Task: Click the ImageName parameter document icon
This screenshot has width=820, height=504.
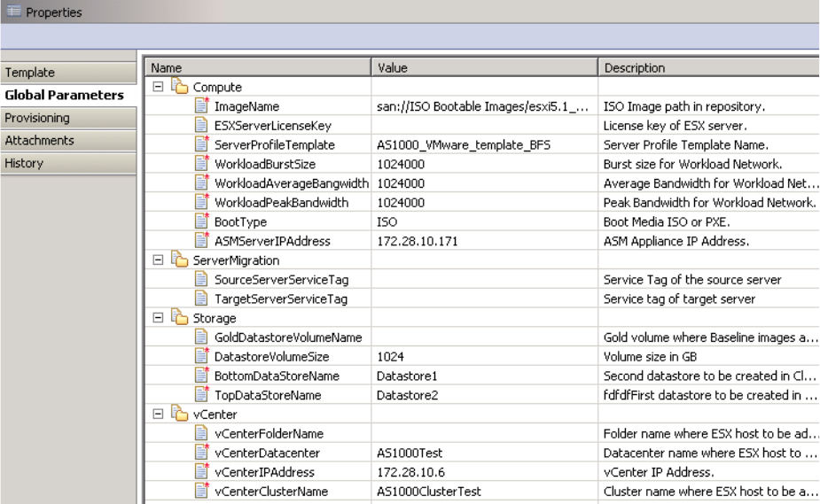Action: [201, 107]
